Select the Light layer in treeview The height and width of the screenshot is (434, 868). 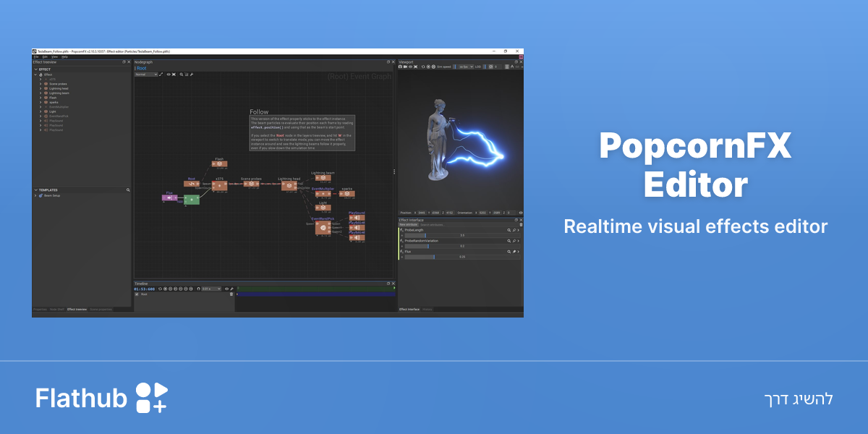coord(53,111)
